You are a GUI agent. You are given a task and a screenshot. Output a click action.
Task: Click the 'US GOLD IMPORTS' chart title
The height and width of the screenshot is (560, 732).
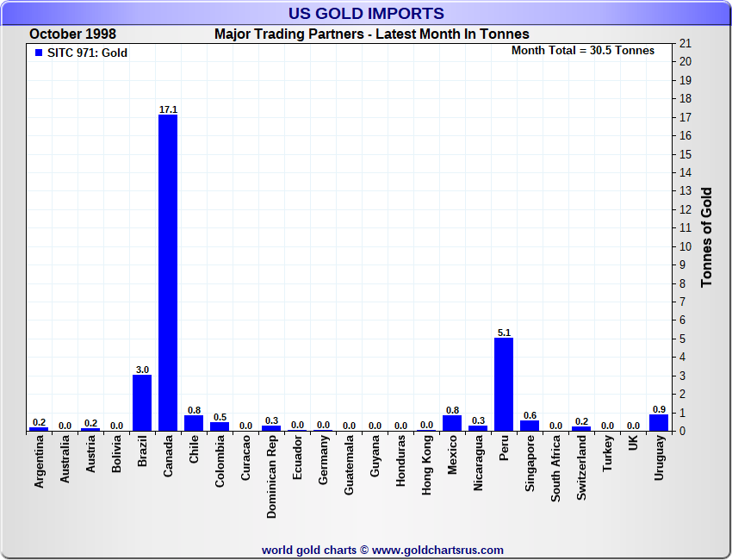[366, 13]
